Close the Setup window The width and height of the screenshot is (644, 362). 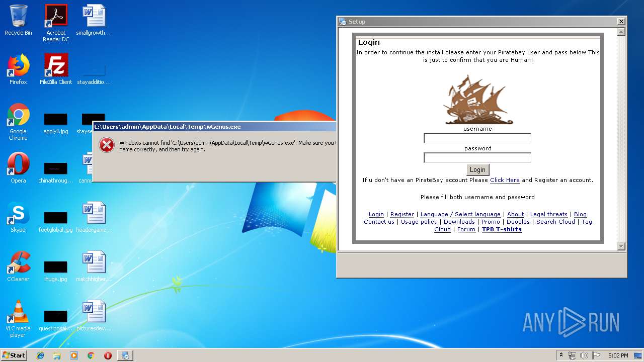[x=621, y=21]
